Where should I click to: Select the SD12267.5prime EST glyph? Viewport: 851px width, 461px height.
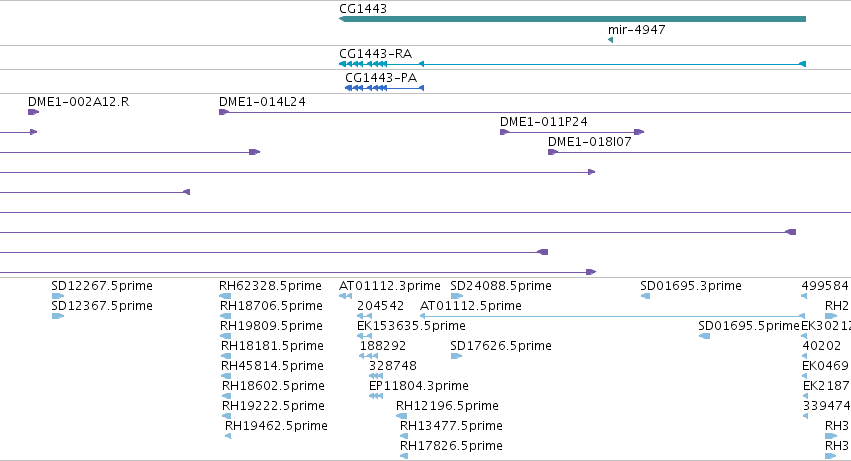tap(58, 296)
